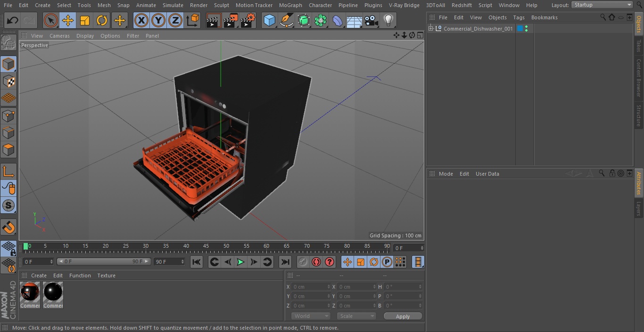Screen dimensions: 644x332
Task: Toggle the viewport maximize icon
Action: tap(420, 35)
